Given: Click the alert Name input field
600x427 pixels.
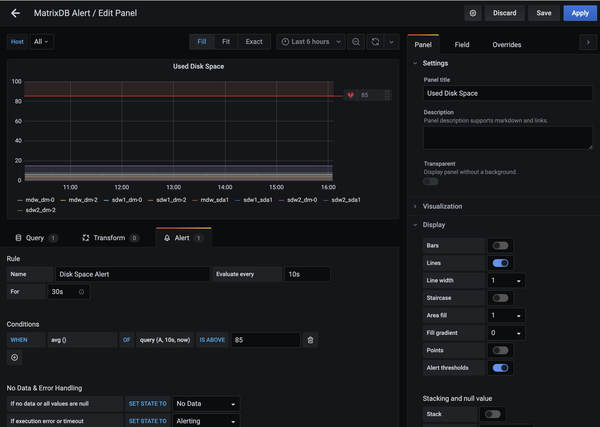Looking at the screenshot, I should tap(133, 274).
